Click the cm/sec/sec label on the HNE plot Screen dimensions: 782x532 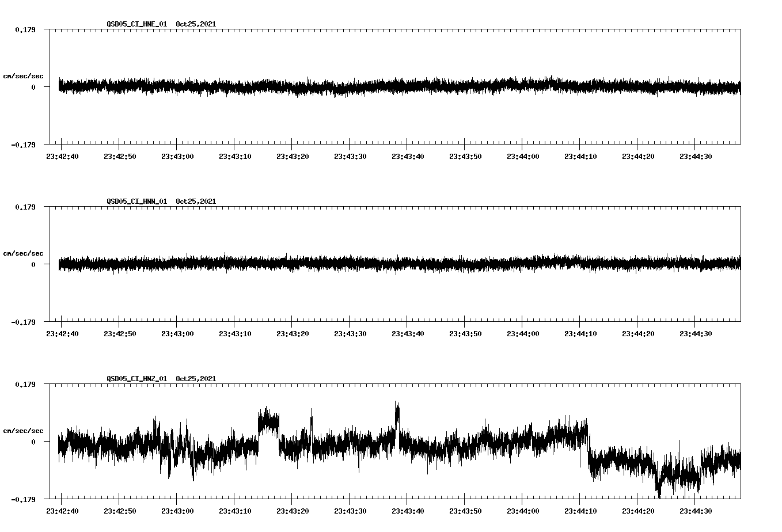coord(23,76)
